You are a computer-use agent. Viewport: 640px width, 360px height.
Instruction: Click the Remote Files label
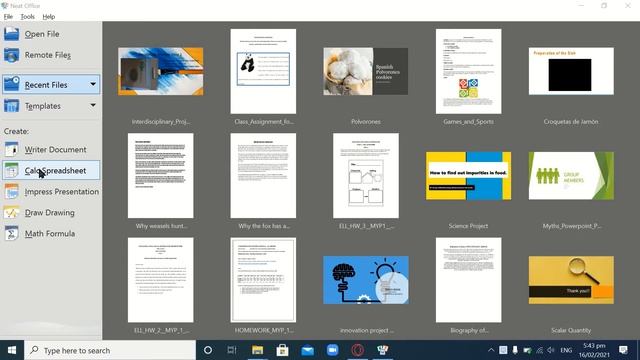48,55
